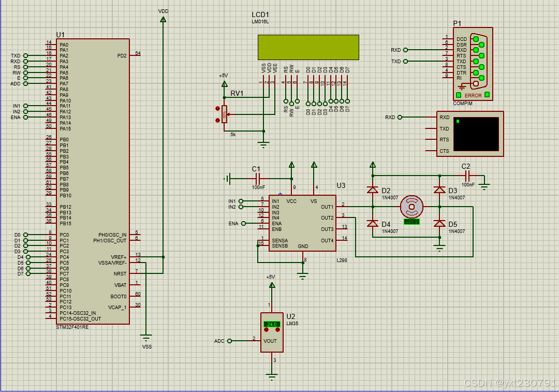The width and height of the screenshot is (559, 392).
Task: Select the ground symbol left of C1
Action: click(x=227, y=178)
